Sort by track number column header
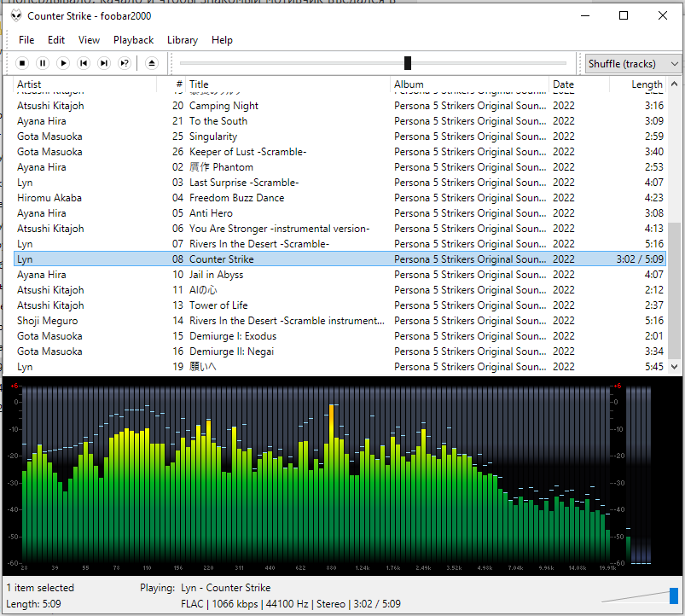 (x=171, y=84)
